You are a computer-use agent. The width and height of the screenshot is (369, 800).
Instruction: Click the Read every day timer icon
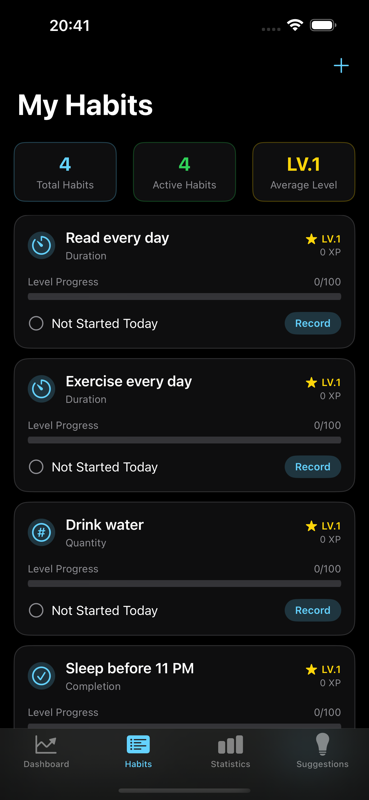[41, 245]
